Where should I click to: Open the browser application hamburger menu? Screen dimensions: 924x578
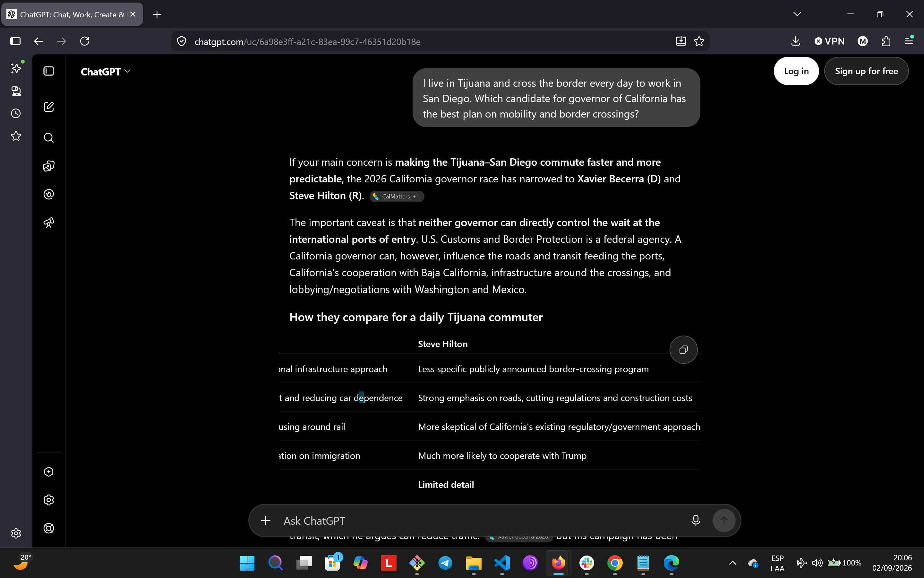point(909,41)
